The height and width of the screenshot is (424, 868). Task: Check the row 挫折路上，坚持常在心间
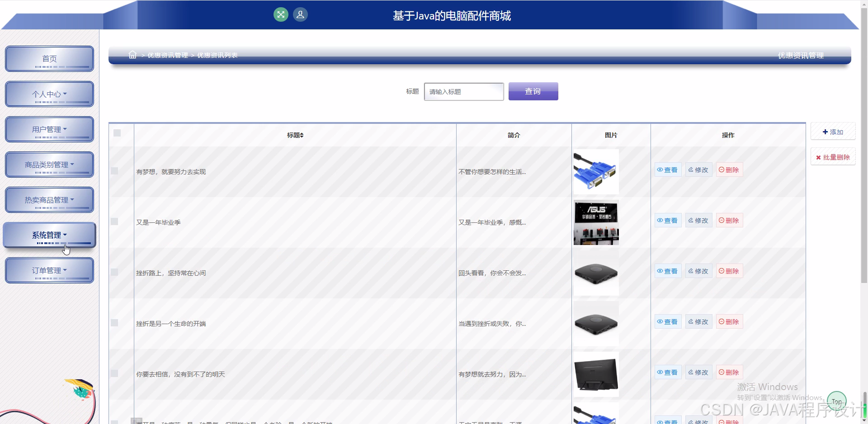click(114, 272)
